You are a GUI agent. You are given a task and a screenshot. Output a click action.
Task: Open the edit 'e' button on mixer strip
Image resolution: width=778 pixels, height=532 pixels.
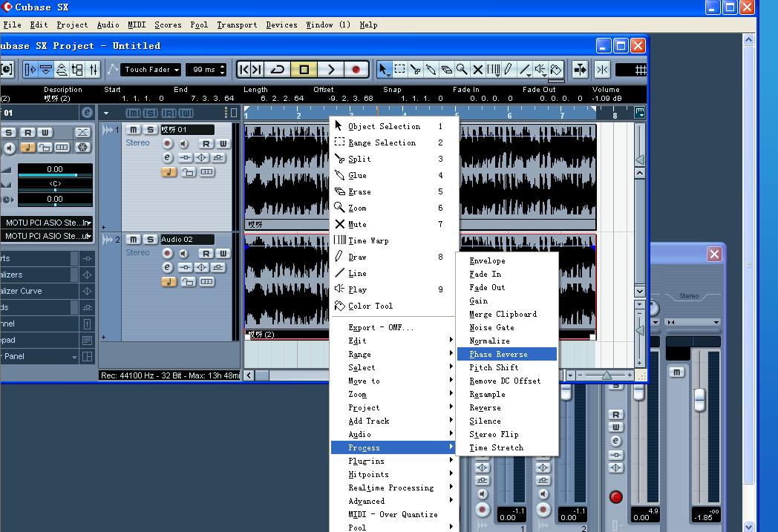point(615,441)
